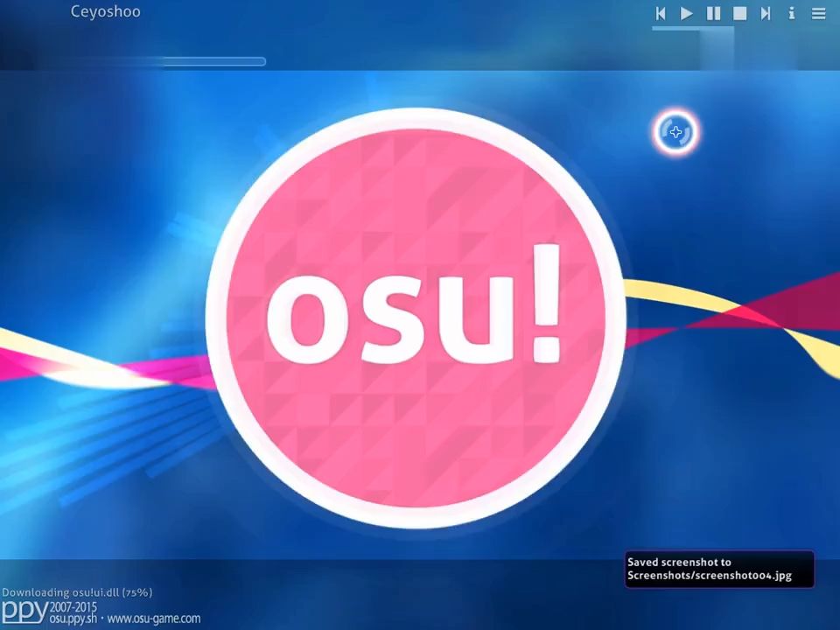Skip to the previous track
840x630 pixels.
[661, 13]
